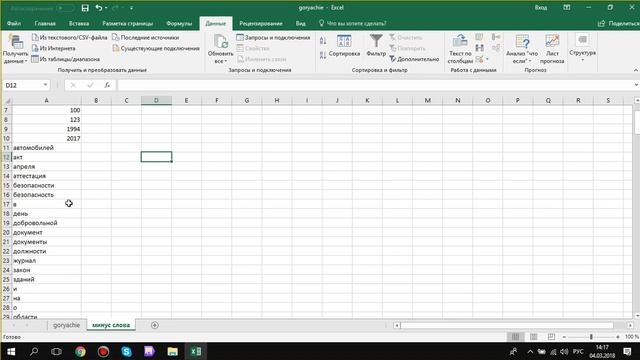Screen dimensions: 640x360
Task: Open Page Layout (Разметка страницы) tab
Action: [128, 24]
